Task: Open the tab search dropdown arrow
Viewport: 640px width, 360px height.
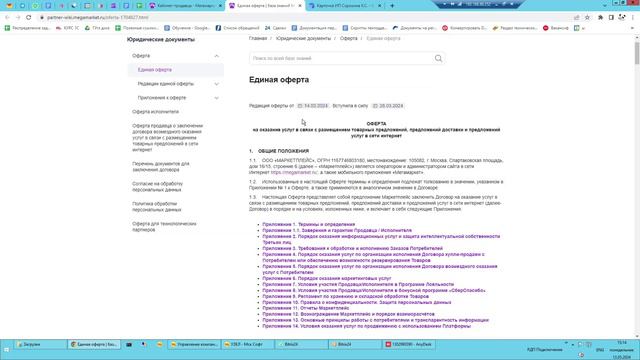Action: click(604, 6)
